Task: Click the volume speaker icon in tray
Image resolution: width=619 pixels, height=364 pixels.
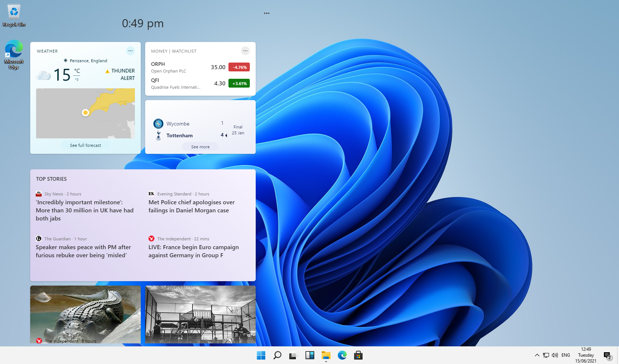Action: 555,355
